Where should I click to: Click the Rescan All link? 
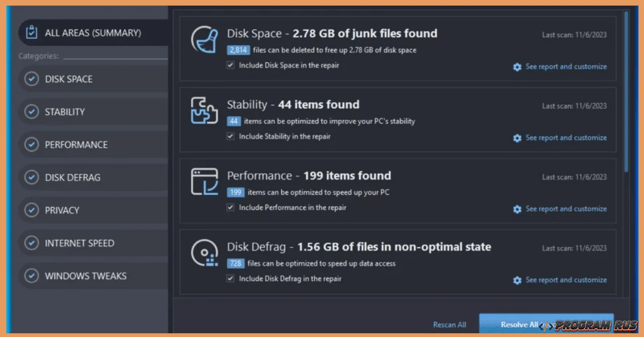click(x=449, y=325)
